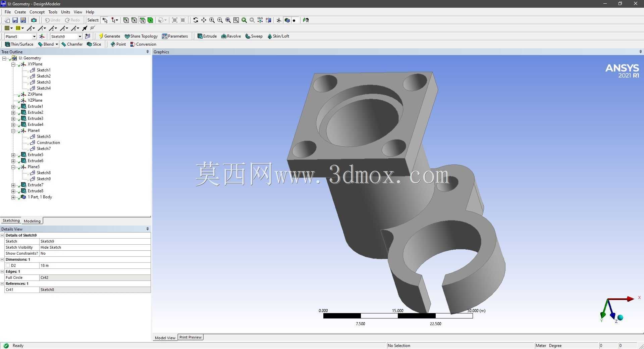The height and width of the screenshot is (349, 644).
Task: Enable the edge selection filter
Action: point(134,20)
